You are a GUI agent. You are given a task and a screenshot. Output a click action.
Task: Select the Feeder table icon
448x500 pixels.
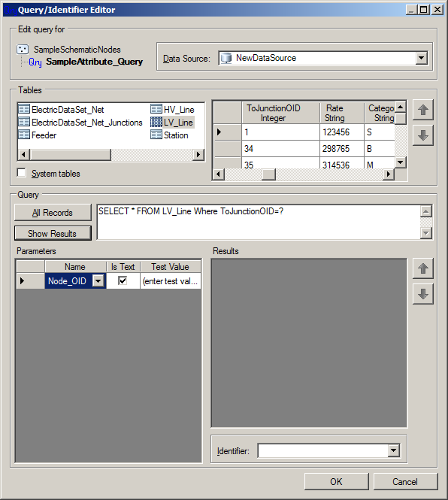[24, 135]
